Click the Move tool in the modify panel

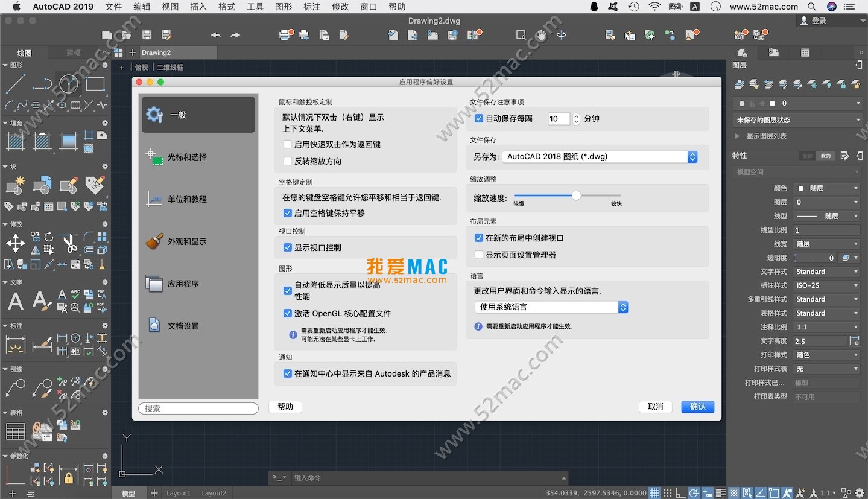pyautogui.click(x=15, y=244)
